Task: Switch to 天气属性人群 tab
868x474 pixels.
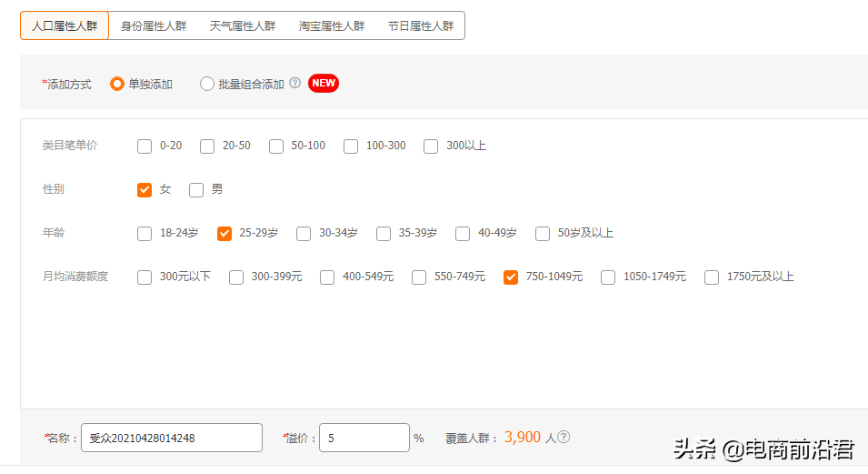Action: click(x=243, y=25)
